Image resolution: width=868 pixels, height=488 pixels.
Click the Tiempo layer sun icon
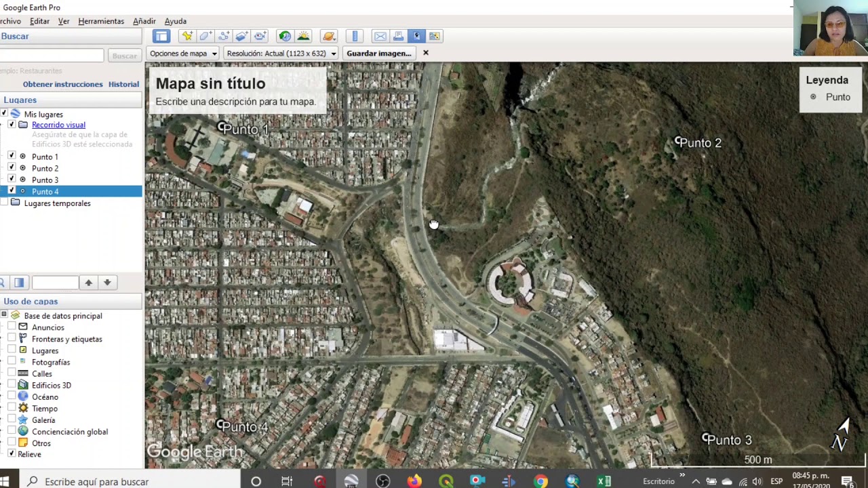(x=23, y=408)
